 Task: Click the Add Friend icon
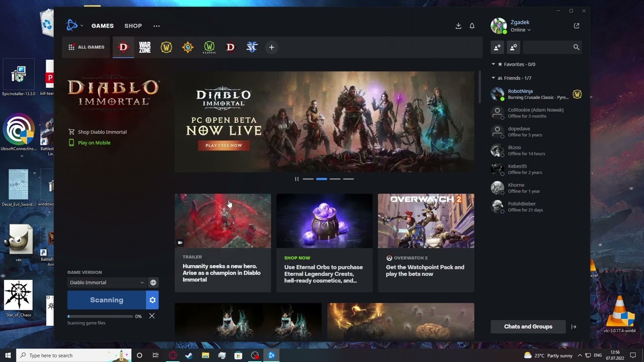pyautogui.click(x=497, y=47)
